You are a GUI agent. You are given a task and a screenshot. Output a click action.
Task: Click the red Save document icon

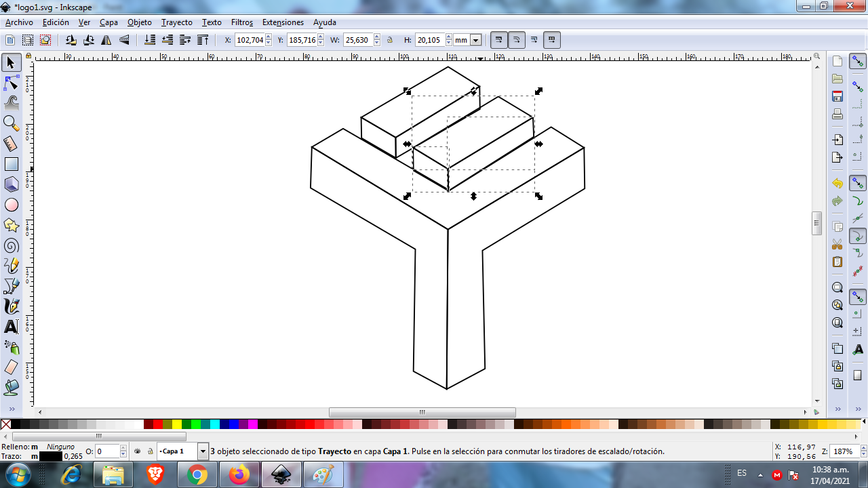tap(837, 96)
